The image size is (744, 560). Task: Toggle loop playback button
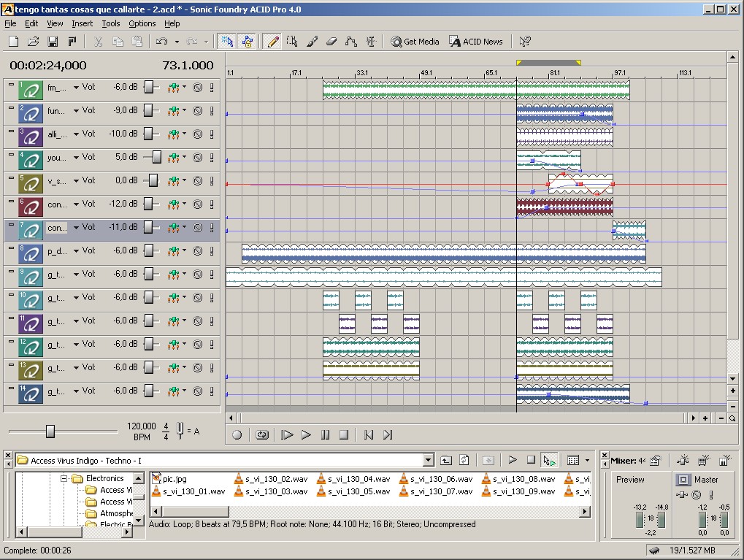[262, 434]
